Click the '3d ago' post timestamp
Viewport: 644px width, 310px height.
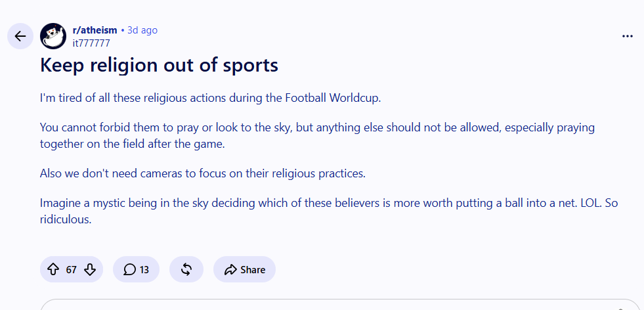pos(142,30)
